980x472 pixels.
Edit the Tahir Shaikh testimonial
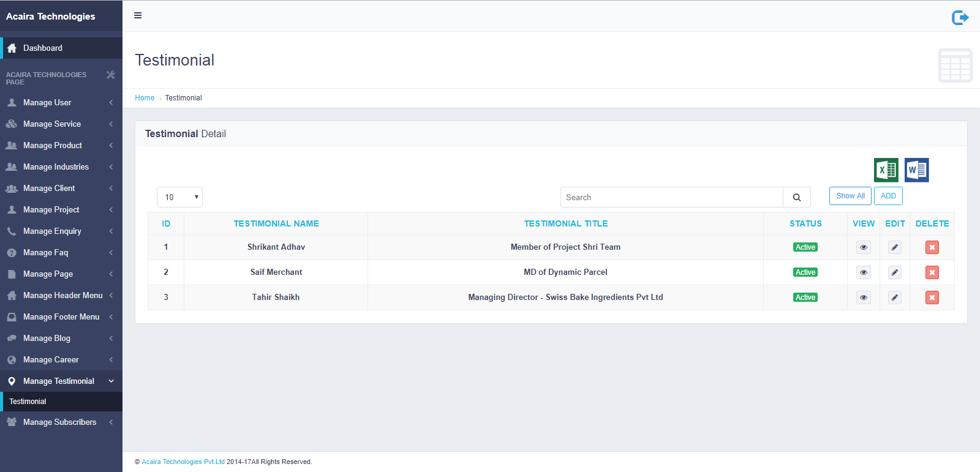895,298
